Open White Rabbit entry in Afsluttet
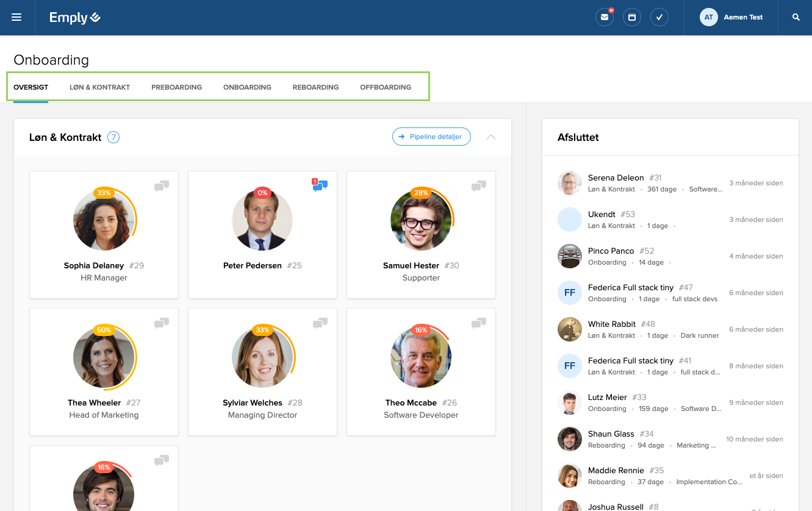 pyautogui.click(x=611, y=324)
